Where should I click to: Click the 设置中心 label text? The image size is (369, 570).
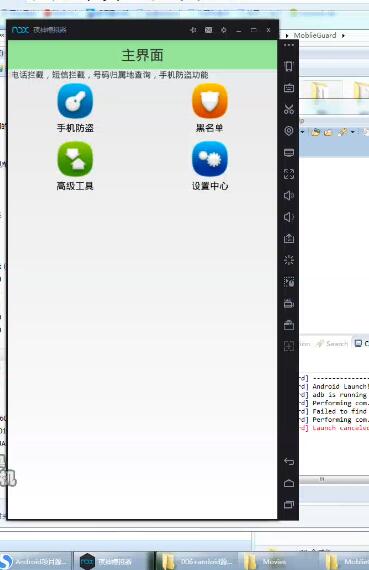tap(210, 186)
